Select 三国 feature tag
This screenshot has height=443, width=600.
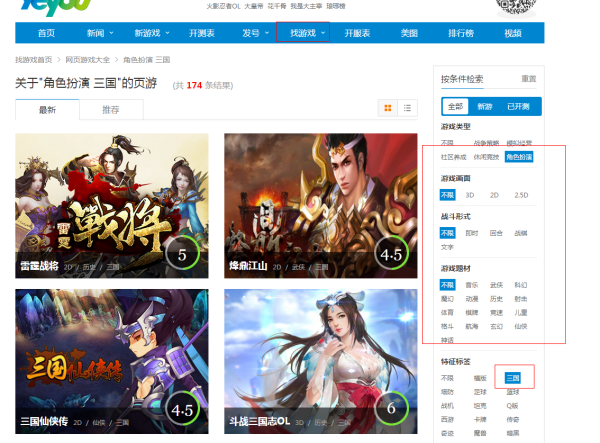coord(513,378)
